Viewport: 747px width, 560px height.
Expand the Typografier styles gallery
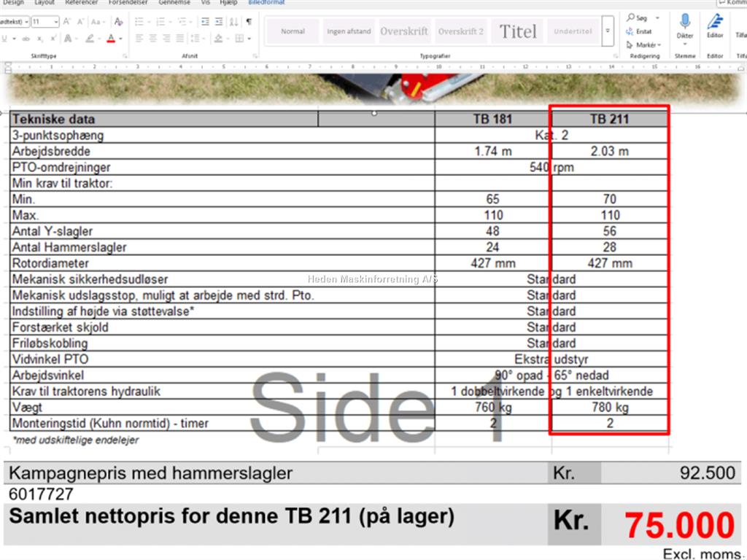coord(608,31)
